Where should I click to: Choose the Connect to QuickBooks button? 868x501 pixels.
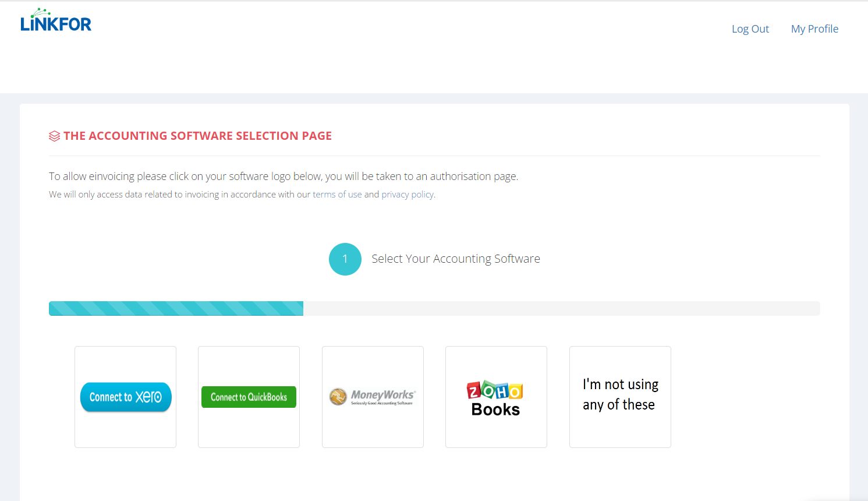pos(249,397)
